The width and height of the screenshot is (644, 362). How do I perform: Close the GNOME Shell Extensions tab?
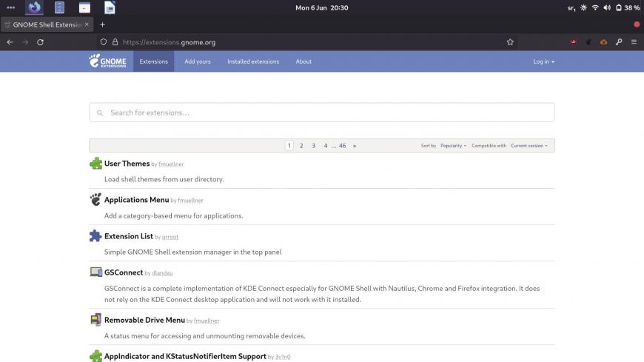[87, 24]
